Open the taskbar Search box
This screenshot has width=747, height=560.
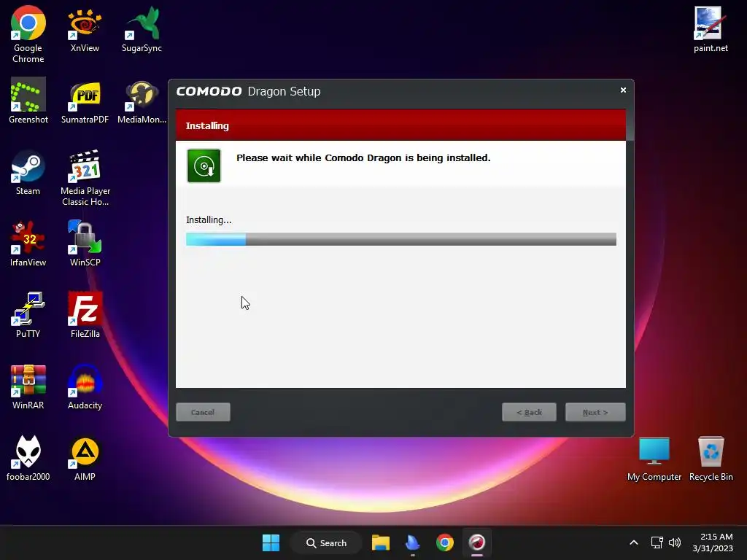click(326, 542)
